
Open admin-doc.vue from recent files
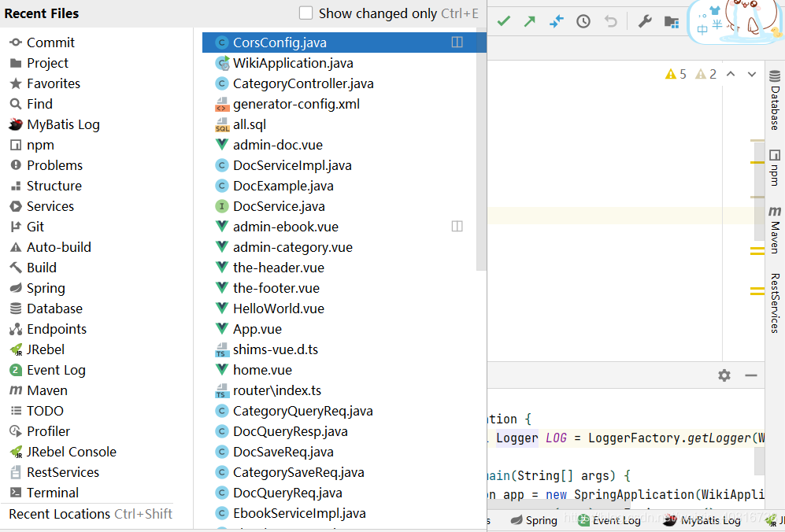coord(278,145)
